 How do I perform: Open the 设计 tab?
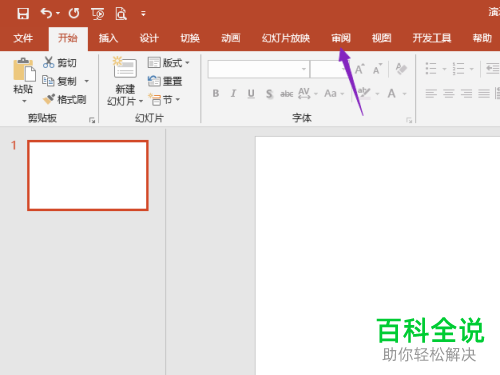[149, 38]
